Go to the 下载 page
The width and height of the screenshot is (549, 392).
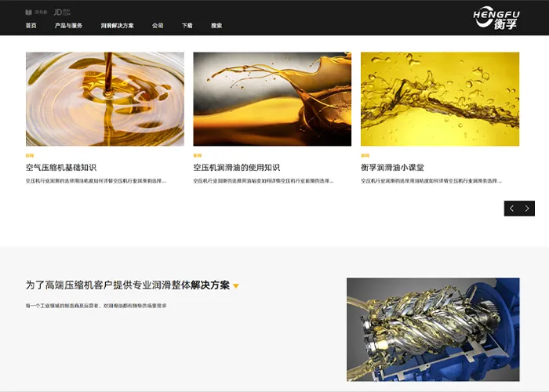pyautogui.click(x=187, y=26)
